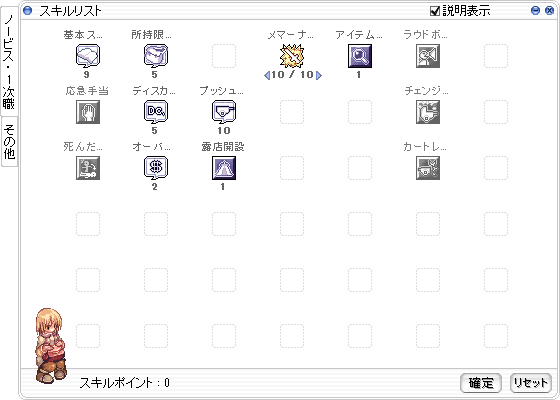Click the メマーナ... skill name label
560x400 pixels.
click(291, 35)
